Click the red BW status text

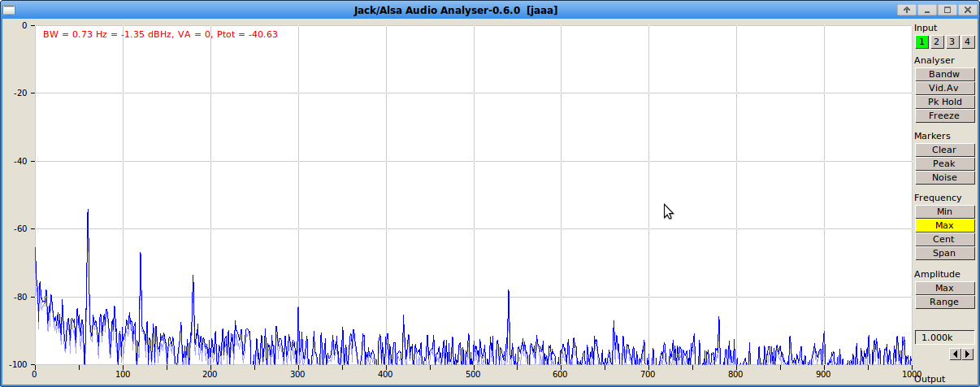160,34
